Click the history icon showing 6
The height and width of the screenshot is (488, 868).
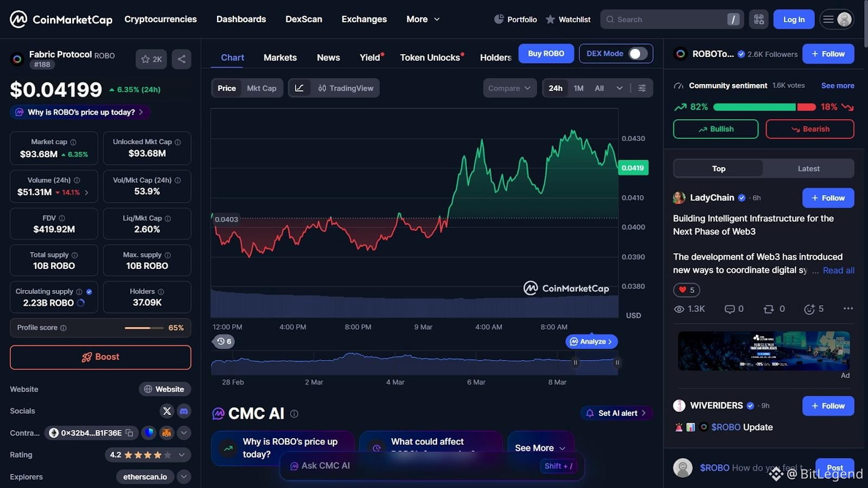click(x=224, y=342)
